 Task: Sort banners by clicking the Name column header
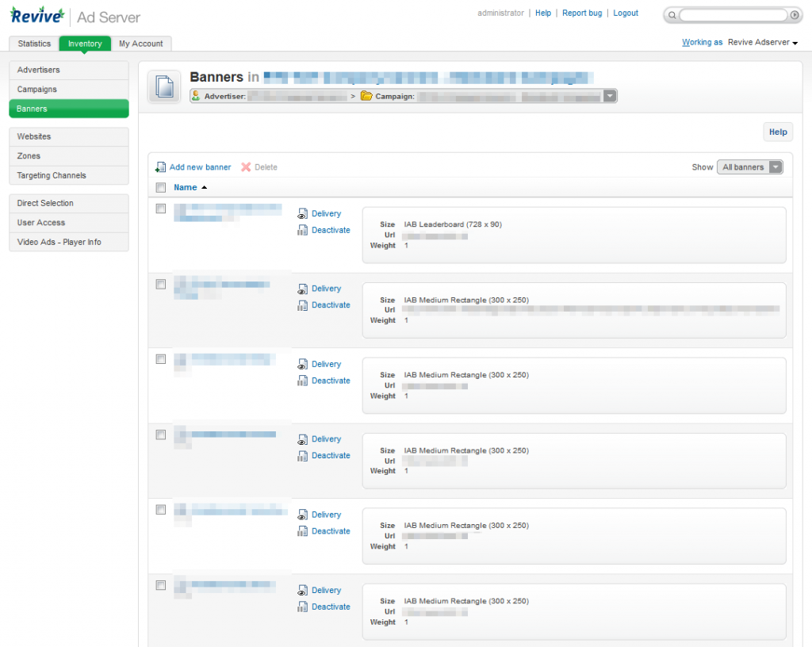pyautogui.click(x=185, y=187)
